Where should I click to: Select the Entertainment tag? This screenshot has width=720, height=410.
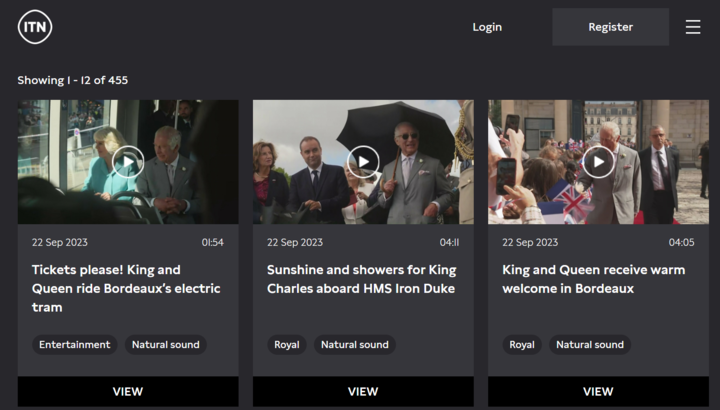point(74,345)
